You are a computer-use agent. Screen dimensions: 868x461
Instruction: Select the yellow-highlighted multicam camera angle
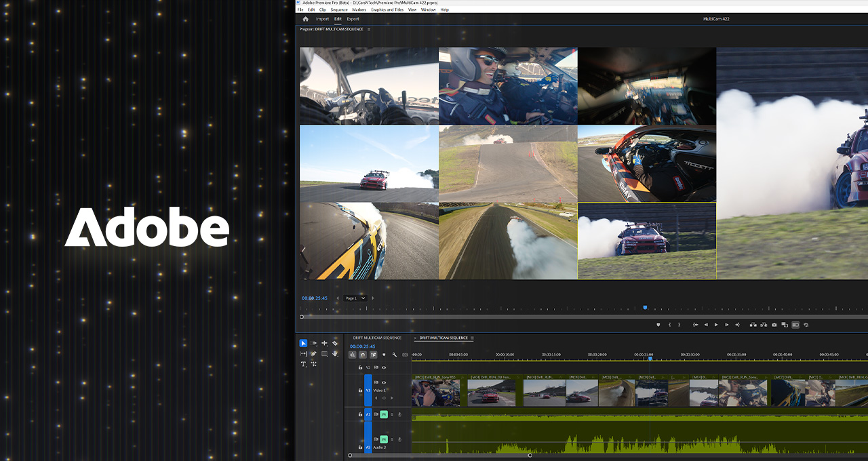click(x=646, y=240)
